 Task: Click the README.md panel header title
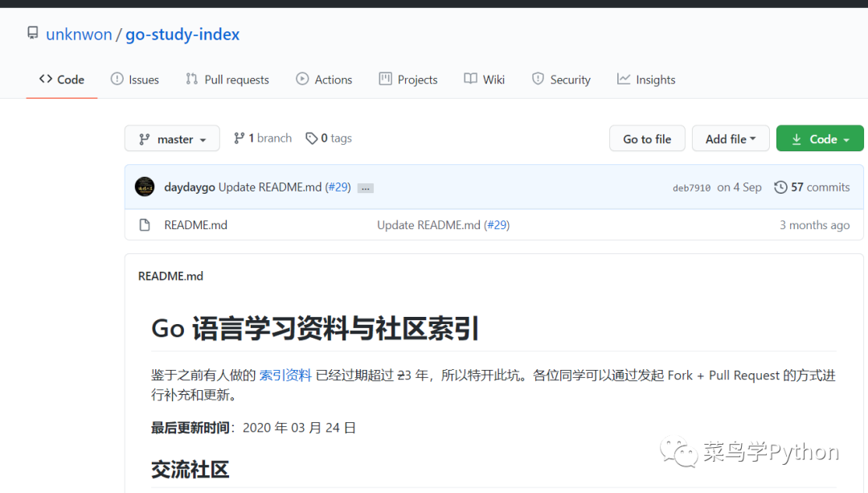click(170, 276)
